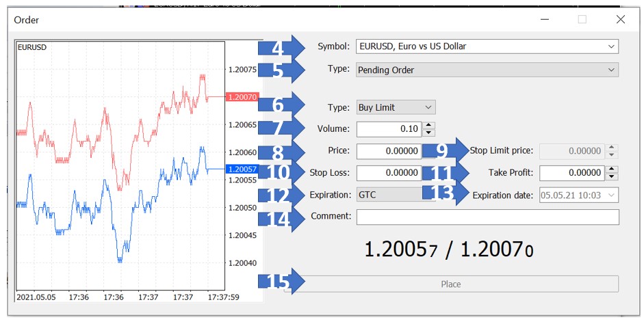Screen dimensions: 644x324
Task: Click the red ask price label 1.20070
Action: point(242,98)
